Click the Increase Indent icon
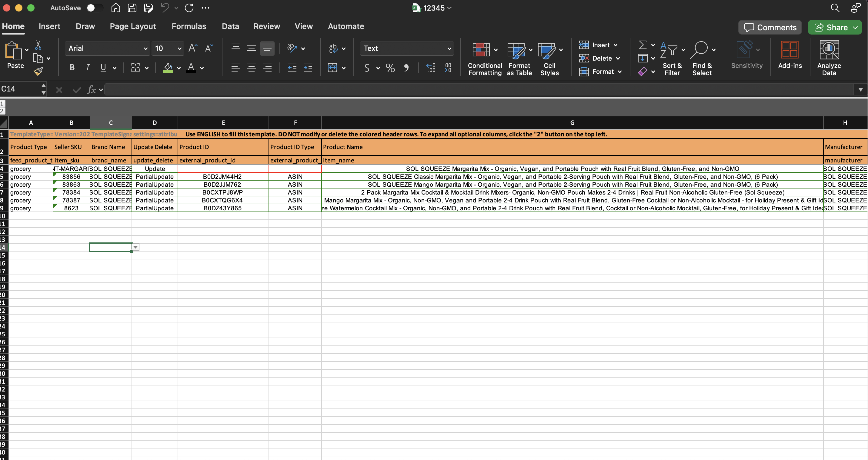 [x=308, y=68]
